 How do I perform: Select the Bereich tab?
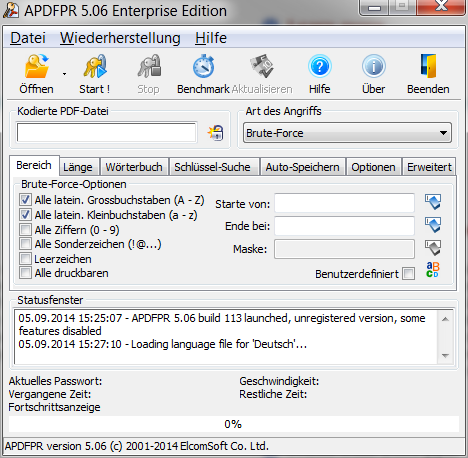pyautogui.click(x=34, y=165)
